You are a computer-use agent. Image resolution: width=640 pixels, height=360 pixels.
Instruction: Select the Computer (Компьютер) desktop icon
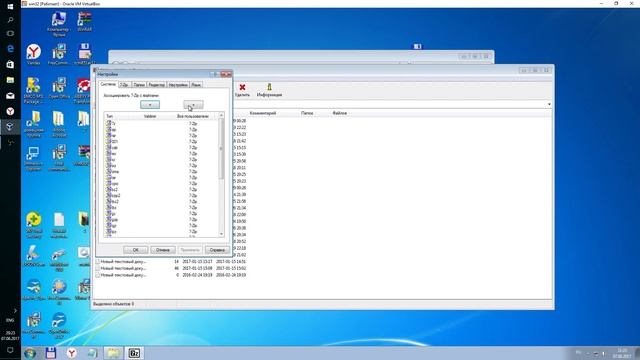click(59, 24)
